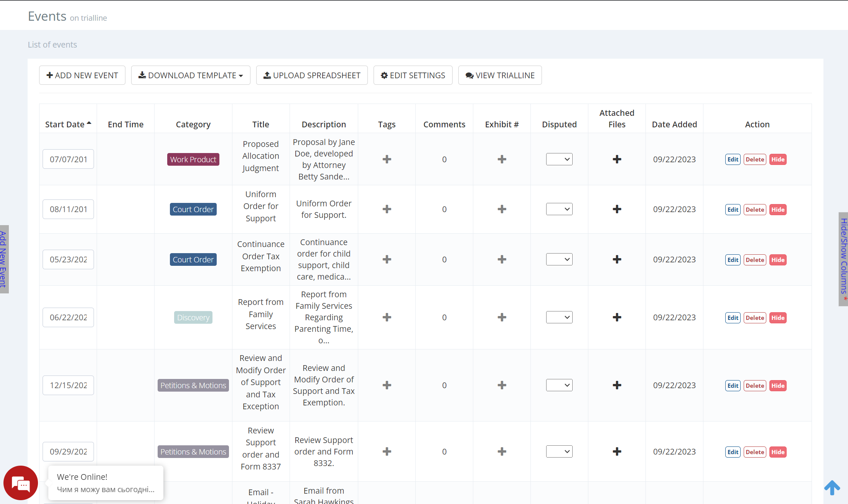This screenshot has height=504, width=848.
Task: Hide the Report from Family Services event
Action: tap(778, 318)
